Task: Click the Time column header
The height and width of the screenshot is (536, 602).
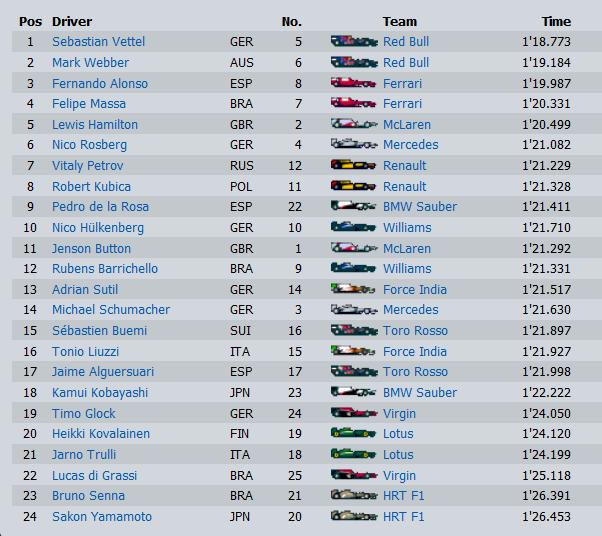Action: click(556, 21)
